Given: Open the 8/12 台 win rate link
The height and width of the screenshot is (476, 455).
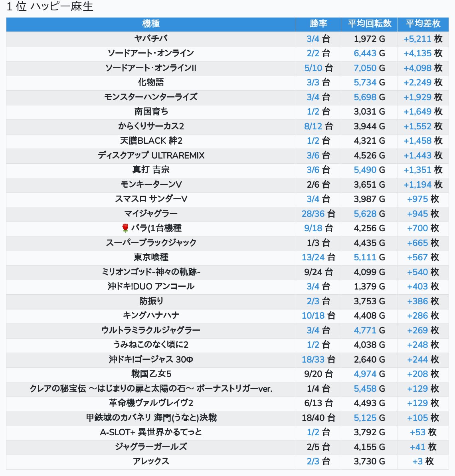Looking at the screenshot, I should 313,126.
